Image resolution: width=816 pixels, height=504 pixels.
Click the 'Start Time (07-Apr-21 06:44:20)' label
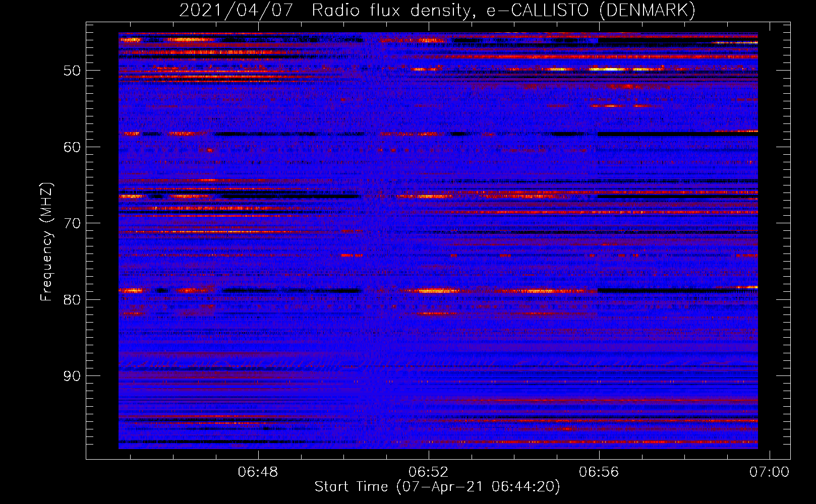437,487
